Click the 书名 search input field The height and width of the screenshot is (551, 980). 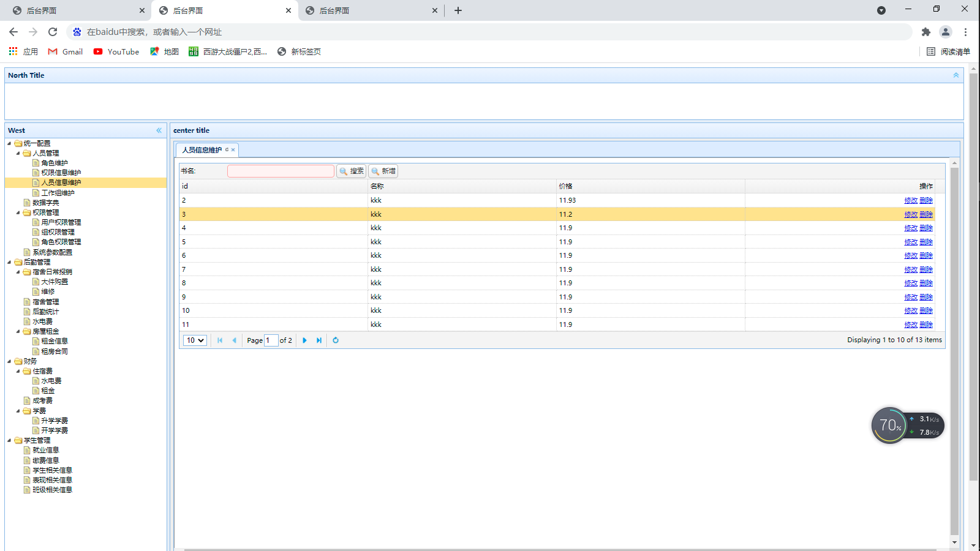[x=280, y=171]
